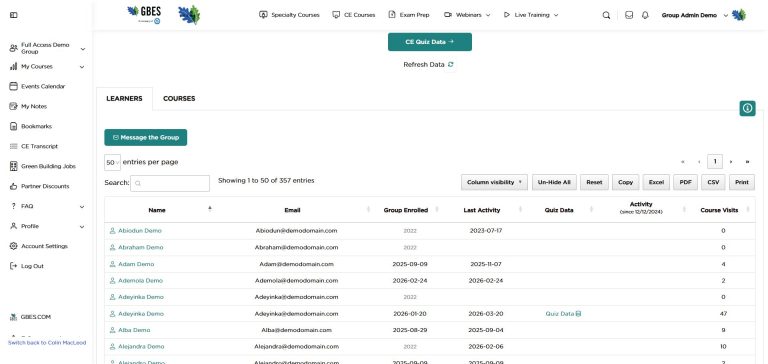
Task: Click the Refresh Data icon
Action: (x=451, y=65)
